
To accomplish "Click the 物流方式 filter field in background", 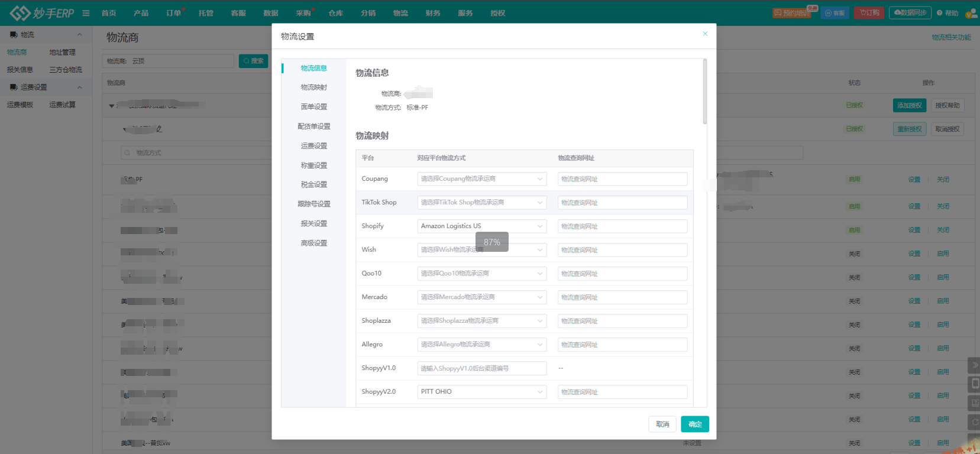I will point(195,153).
